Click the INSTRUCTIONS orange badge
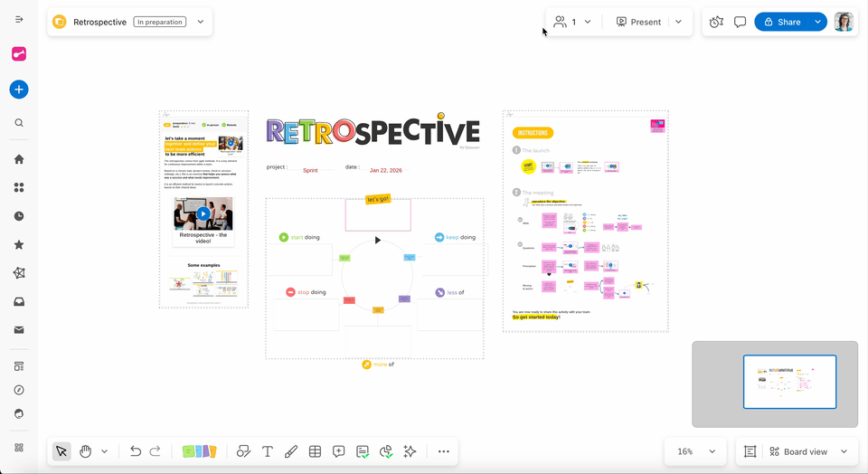Image resolution: width=868 pixels, height=474 pixels. [533, 133]
